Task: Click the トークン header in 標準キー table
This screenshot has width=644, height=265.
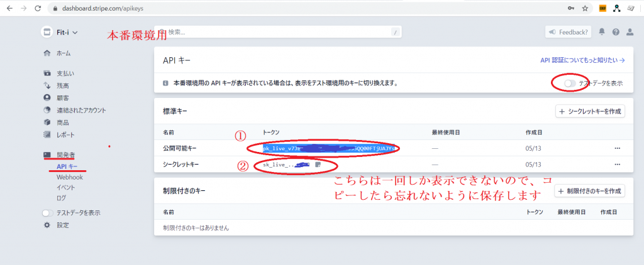Action: coord(271,132)
